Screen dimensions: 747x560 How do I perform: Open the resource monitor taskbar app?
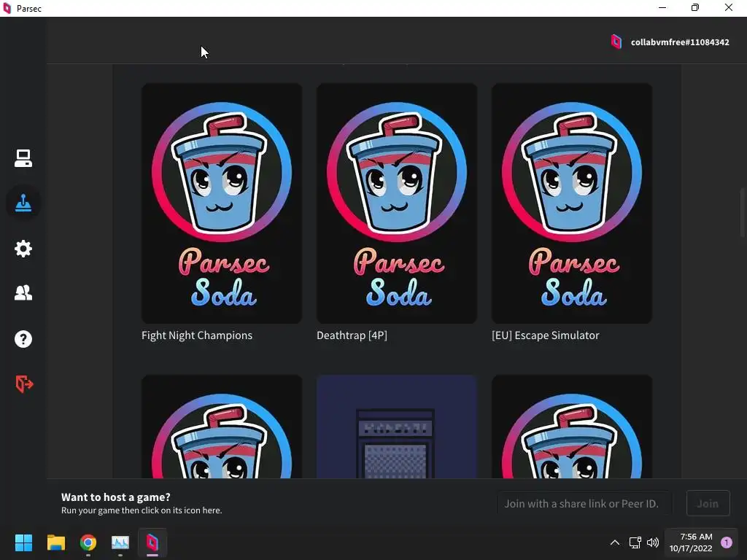120,542
